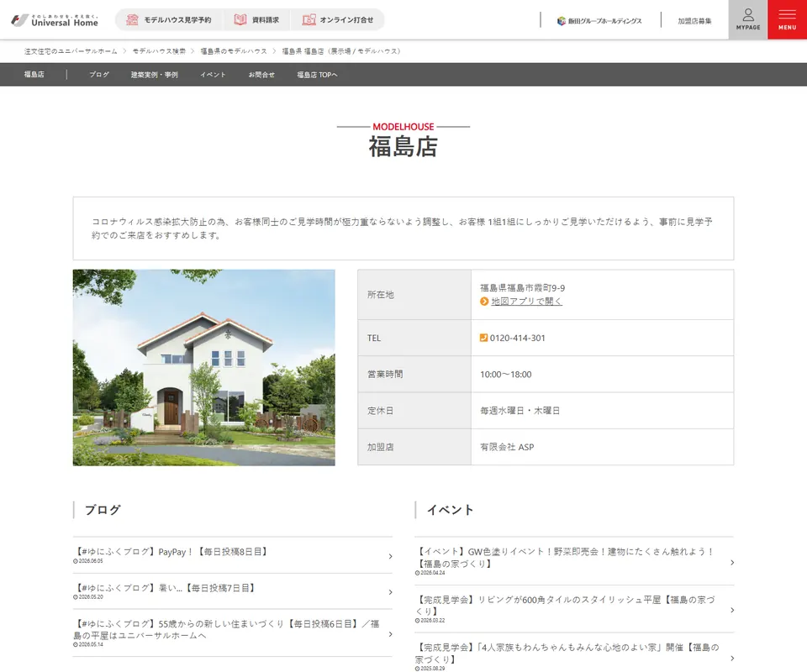Click 有限会社 ASP franchise text

(x=507, y=448)
